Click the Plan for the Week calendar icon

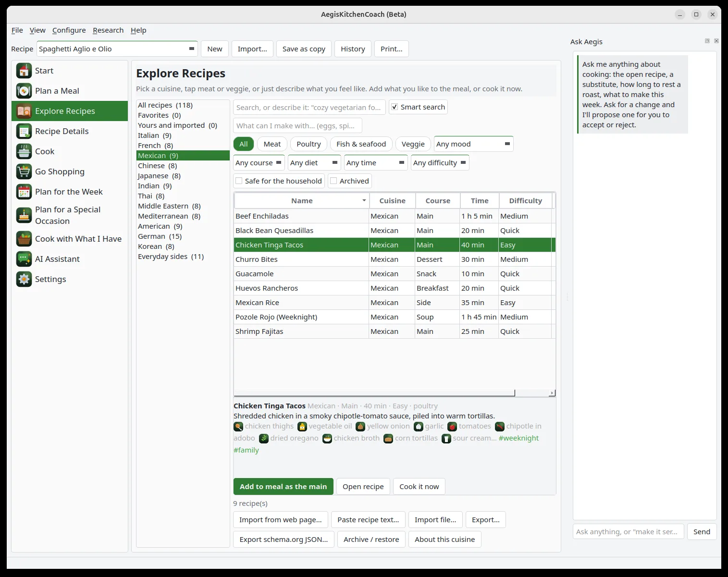coord(24,192)
